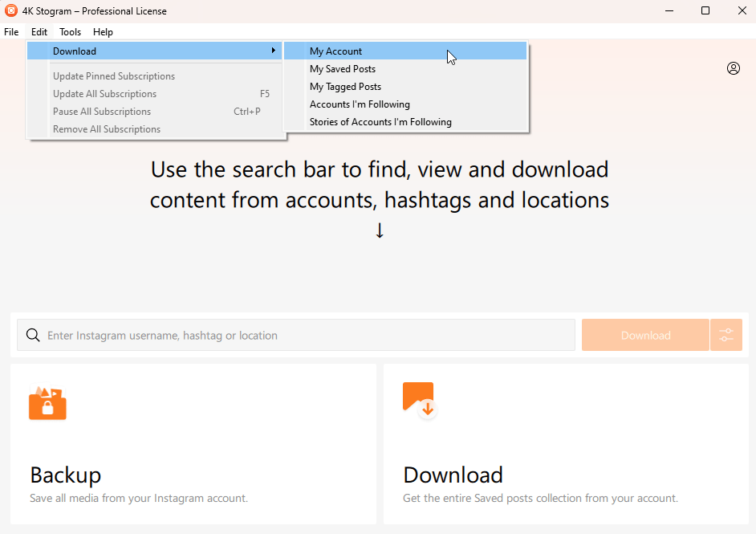Click Pause All Subscriptions
The width and height of the screenshot is (756, 534).
[x=154, y=112]
